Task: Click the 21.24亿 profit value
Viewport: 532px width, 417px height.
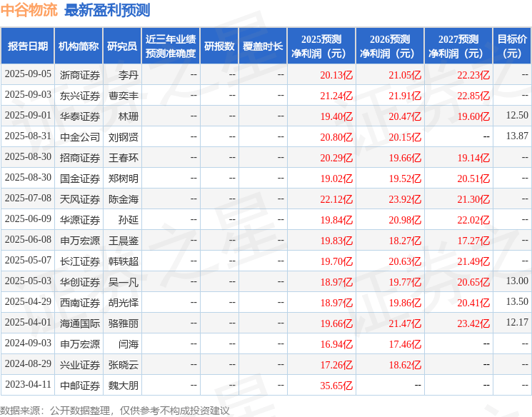Action: coord(336,96)
